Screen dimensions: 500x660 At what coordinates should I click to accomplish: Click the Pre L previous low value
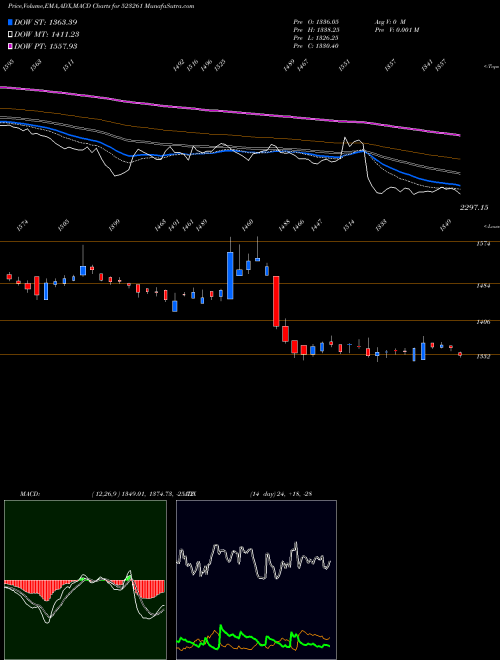(316, 38)
